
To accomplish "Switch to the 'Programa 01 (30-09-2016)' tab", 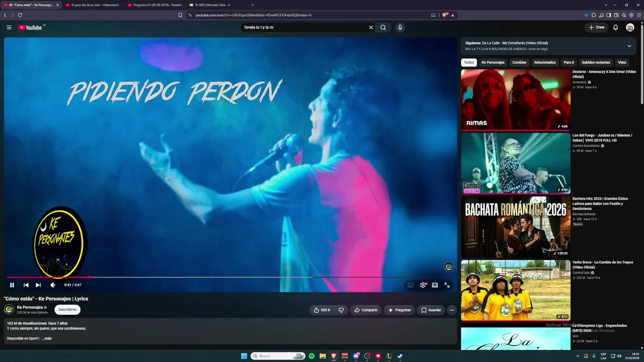I will click(155, 5).
